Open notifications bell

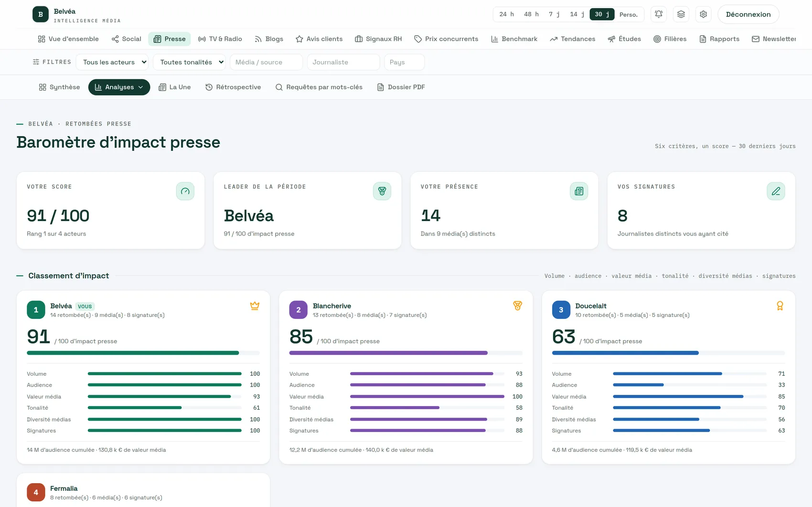pos(659,14)
